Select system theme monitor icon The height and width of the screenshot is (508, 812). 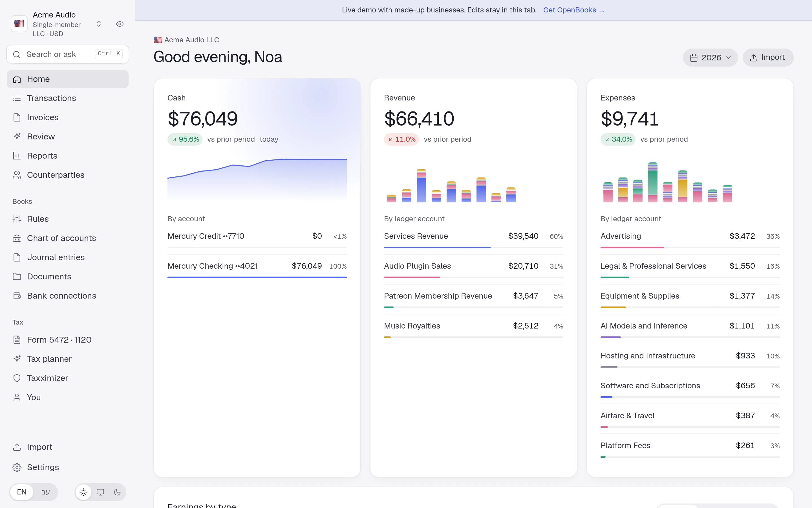coord(100,492)
